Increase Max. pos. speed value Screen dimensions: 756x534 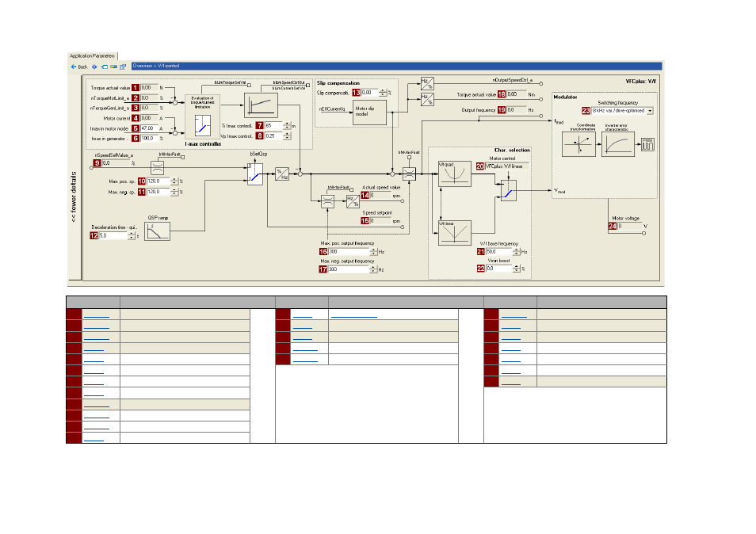click(174, 179)
